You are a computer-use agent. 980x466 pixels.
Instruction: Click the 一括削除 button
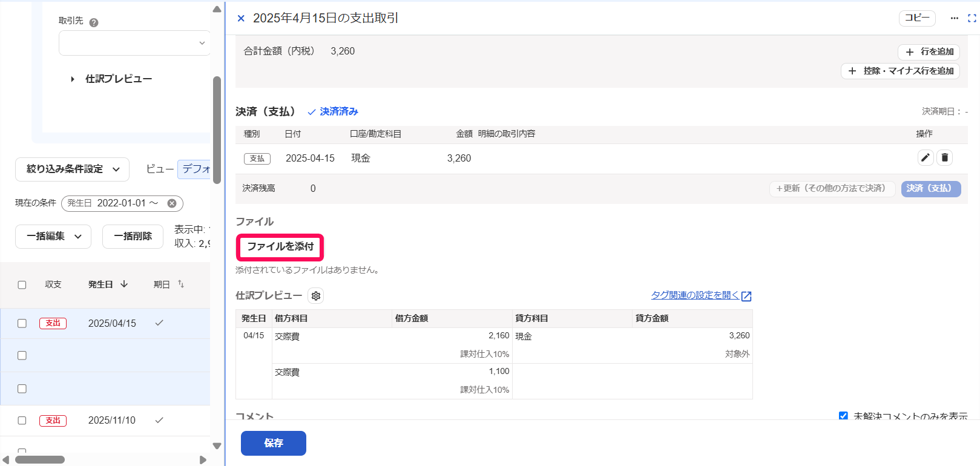point(133,237)
